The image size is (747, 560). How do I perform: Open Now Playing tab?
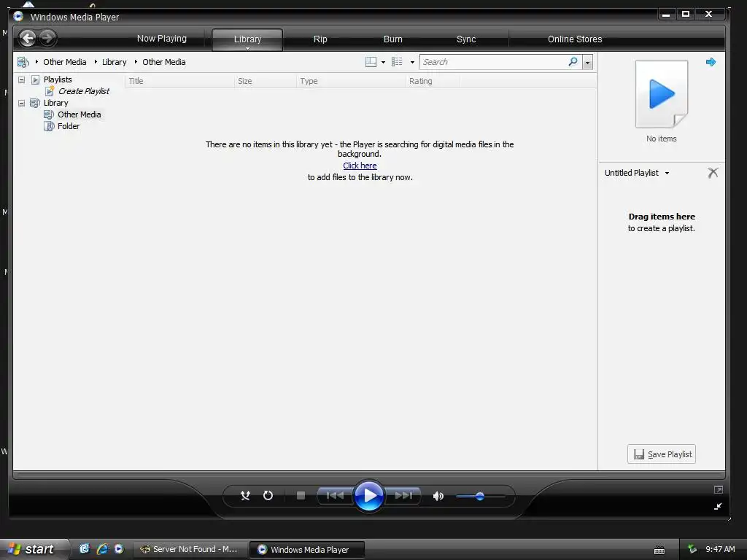tap(162, 39)
